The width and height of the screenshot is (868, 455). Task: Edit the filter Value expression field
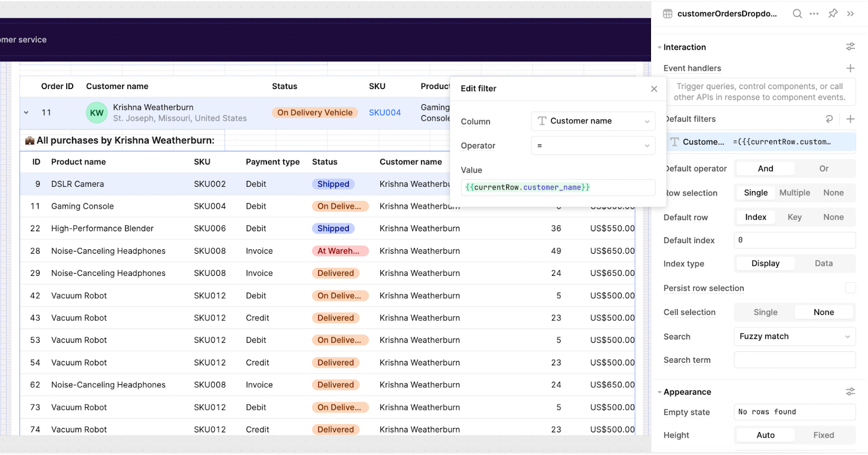pos(558,187)
